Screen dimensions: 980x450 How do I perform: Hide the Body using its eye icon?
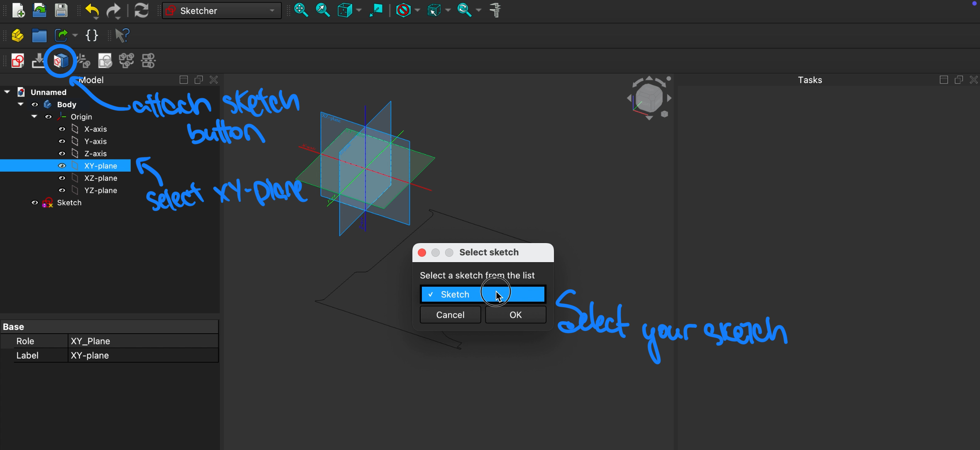click(x=35, y=105)
